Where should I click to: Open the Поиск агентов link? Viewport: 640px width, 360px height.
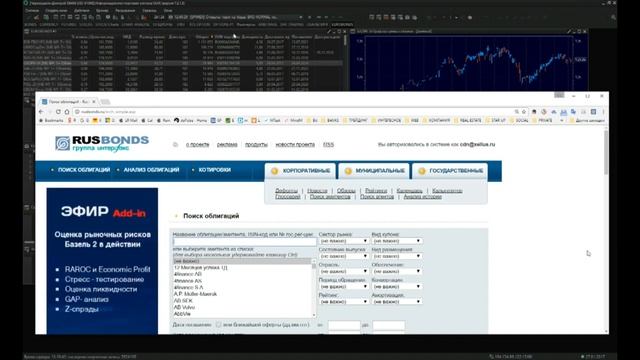[x=377, y=197]
